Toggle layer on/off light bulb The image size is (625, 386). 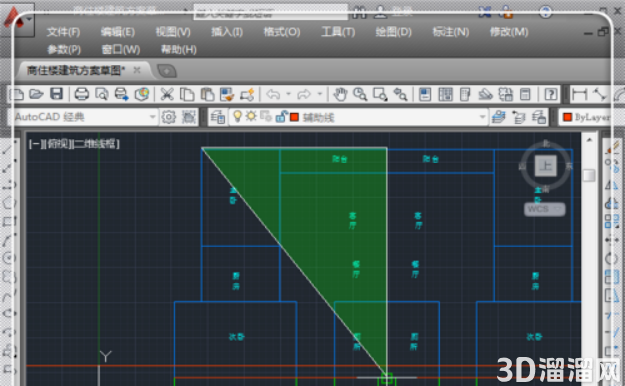click(238, 116)
